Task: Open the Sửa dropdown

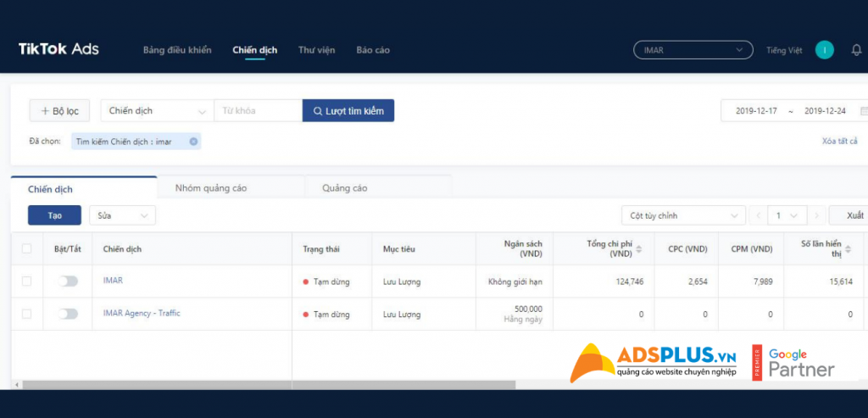Action: pyautogui.click(x=122, y=215)
